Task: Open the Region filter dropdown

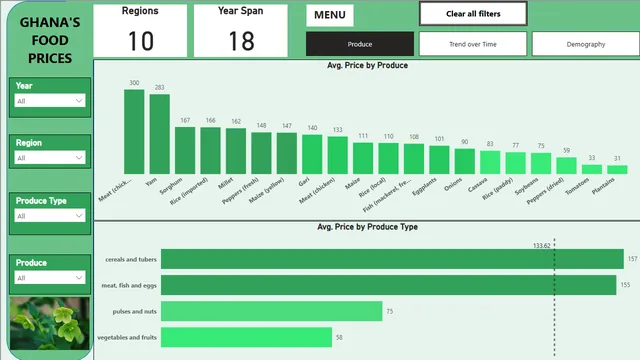Action: 50,158
